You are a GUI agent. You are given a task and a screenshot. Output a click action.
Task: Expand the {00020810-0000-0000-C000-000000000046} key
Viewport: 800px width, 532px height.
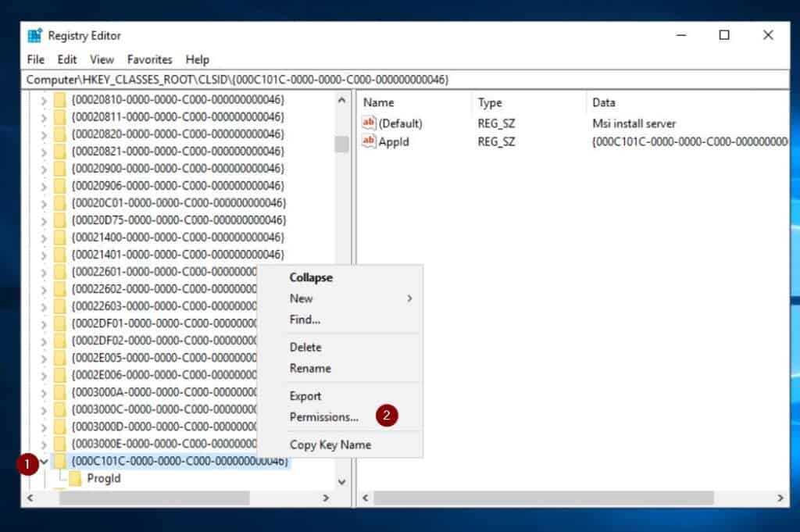point(44,101)
